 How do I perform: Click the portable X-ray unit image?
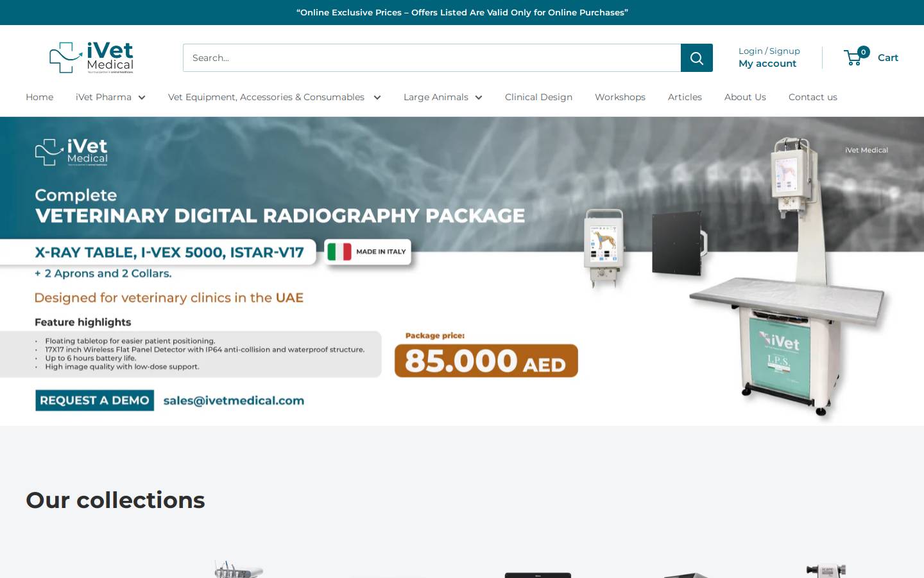click(x=604, y=247)
